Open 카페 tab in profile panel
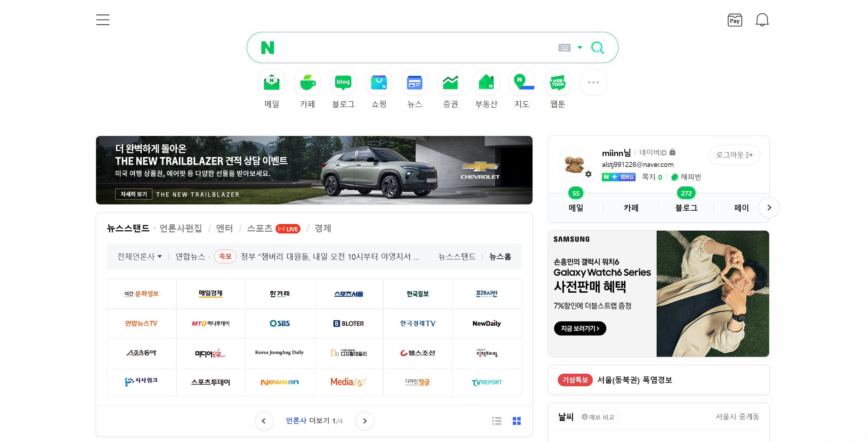The height and width of the screenshot is (442, 868). [631, 208]
